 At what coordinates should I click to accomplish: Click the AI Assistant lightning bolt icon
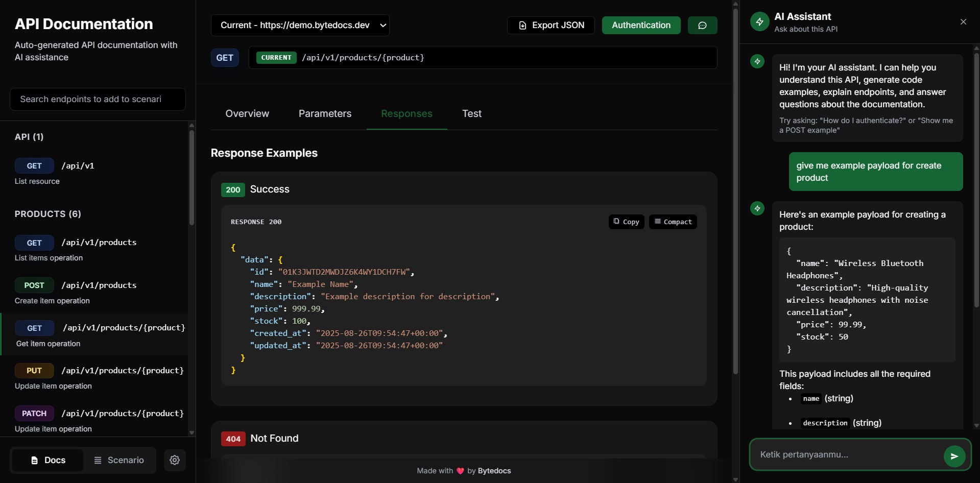tap(759, 21)
